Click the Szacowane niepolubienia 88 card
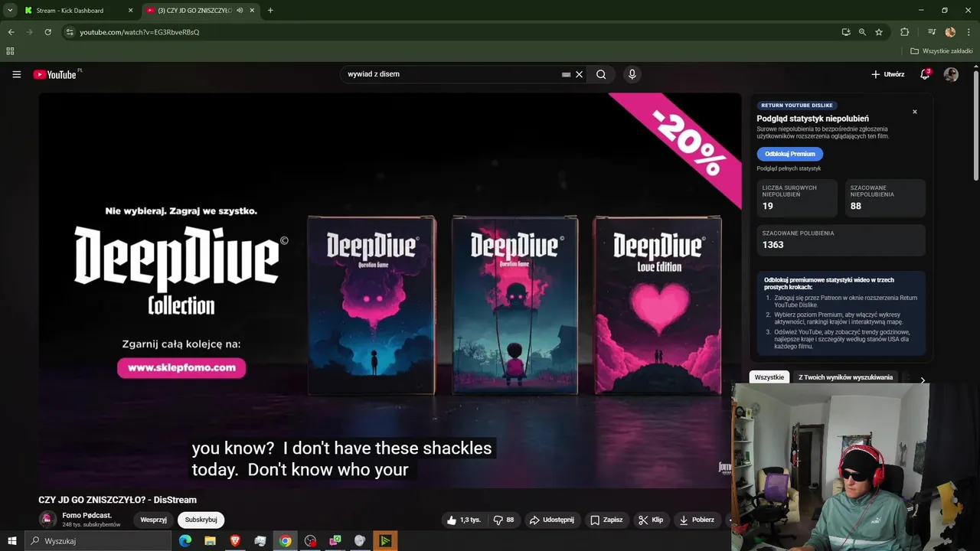The image size is (980, 551). [885, 198]
